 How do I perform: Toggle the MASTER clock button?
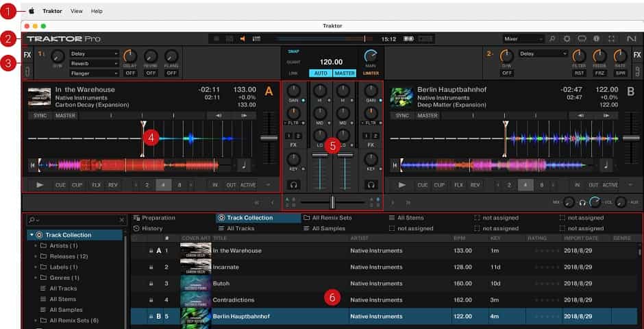coord(344,73)
